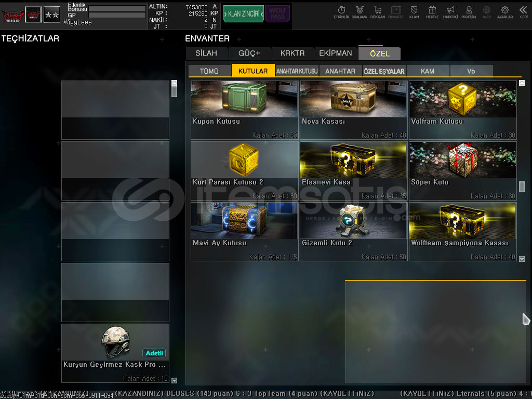
Task: Click the inventory scrollbar thumb
Action: tap(522, 187)
